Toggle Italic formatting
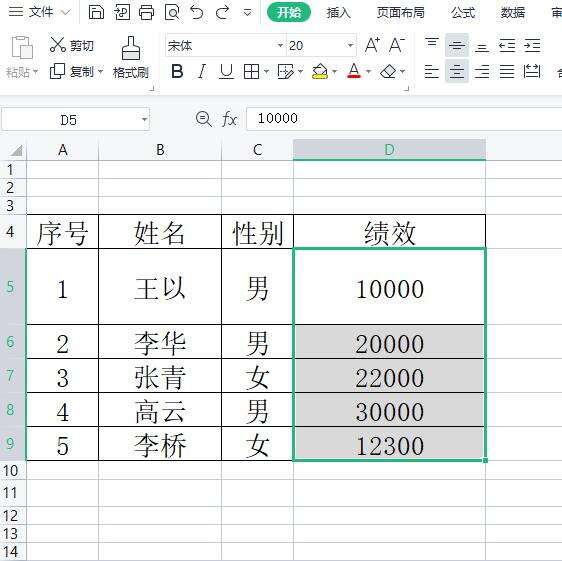 [202, 71]
